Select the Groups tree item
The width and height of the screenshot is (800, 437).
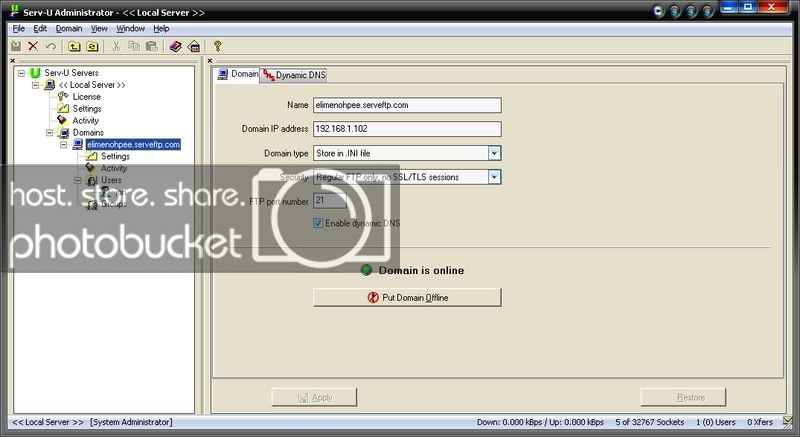click(113, 203)
